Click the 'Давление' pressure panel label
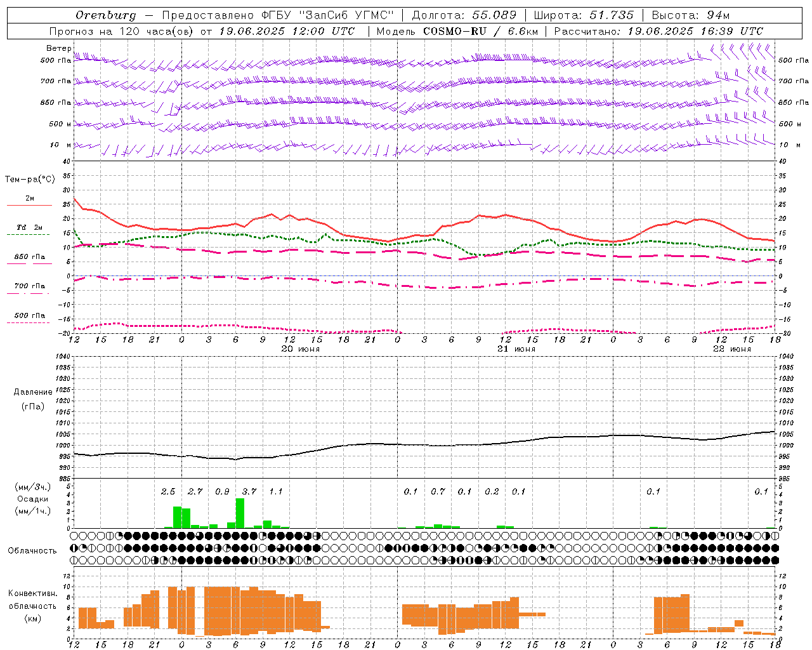Image resolution: width=812 pixels, height=650 pixels. (x=33, y=392)
